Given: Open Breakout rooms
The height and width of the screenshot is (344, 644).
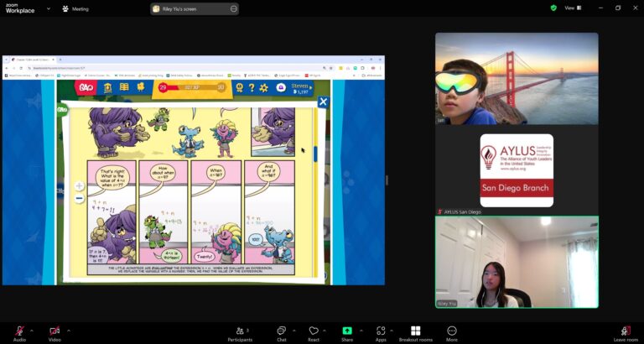Looking at the screenshot, I should click(x=416, y=333).
